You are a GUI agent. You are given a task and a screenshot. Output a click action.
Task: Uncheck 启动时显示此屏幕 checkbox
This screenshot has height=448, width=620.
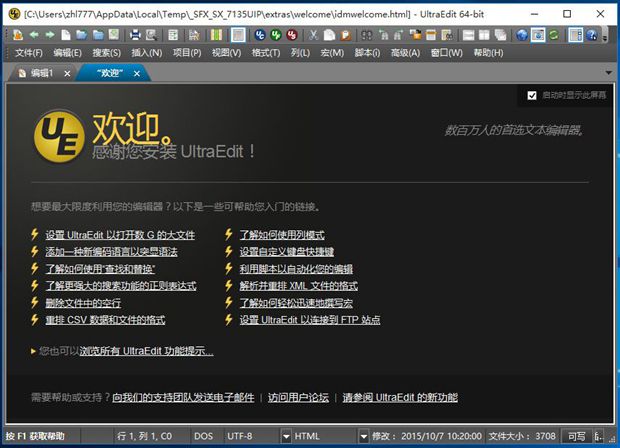532,95
